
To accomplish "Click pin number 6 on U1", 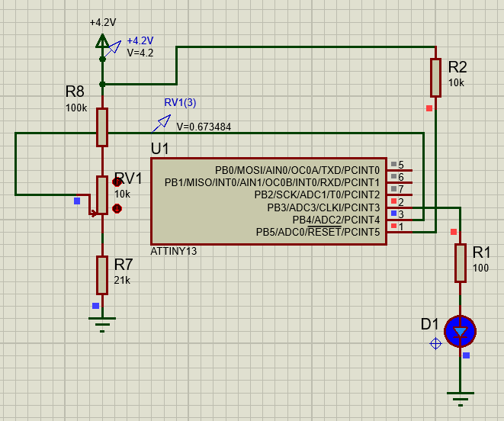I will [401, 177].
